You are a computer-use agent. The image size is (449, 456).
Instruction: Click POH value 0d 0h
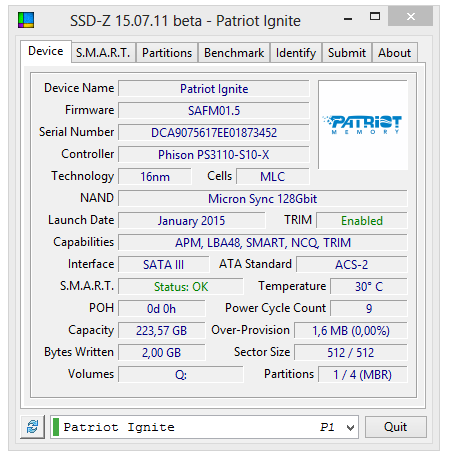click(162, 309)
